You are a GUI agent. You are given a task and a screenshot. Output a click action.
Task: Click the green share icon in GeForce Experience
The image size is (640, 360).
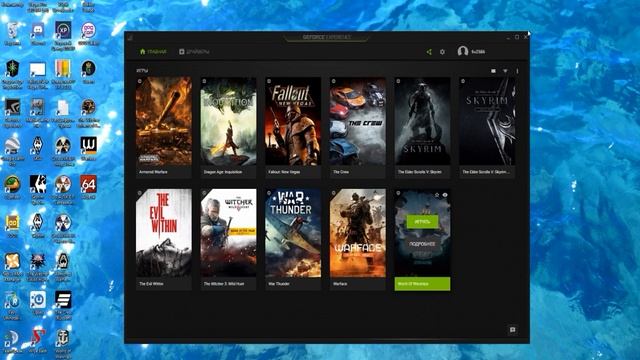(429, 52)
